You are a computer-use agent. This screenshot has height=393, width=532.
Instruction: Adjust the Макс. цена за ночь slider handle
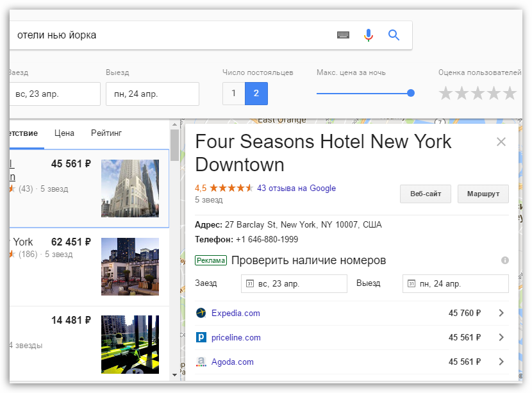click(410, 93)
